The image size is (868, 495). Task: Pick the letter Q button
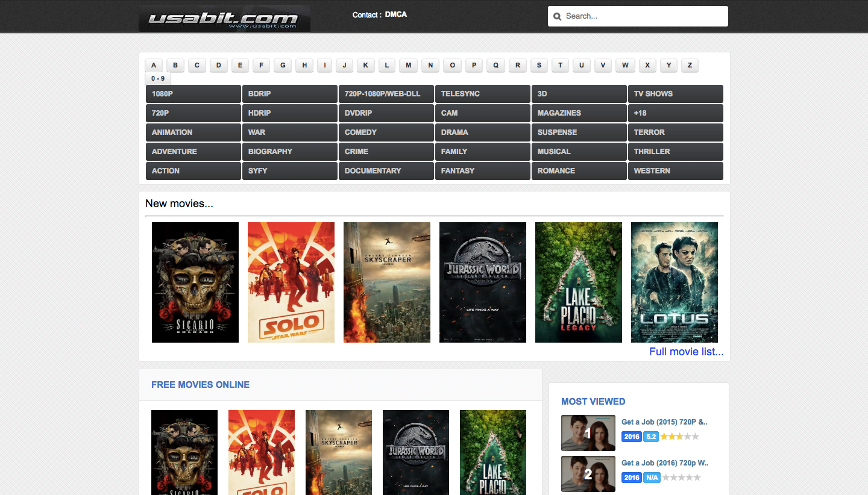495,65
